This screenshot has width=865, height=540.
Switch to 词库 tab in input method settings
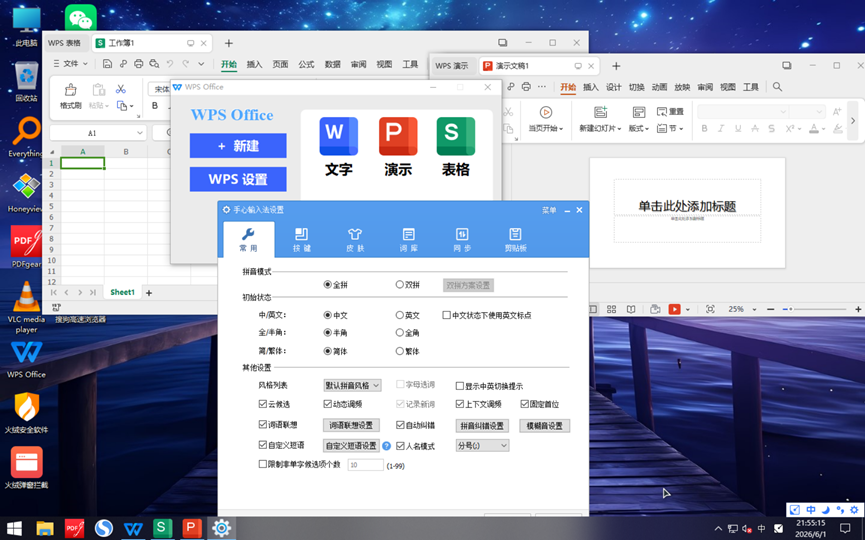[x=408, y=240]
